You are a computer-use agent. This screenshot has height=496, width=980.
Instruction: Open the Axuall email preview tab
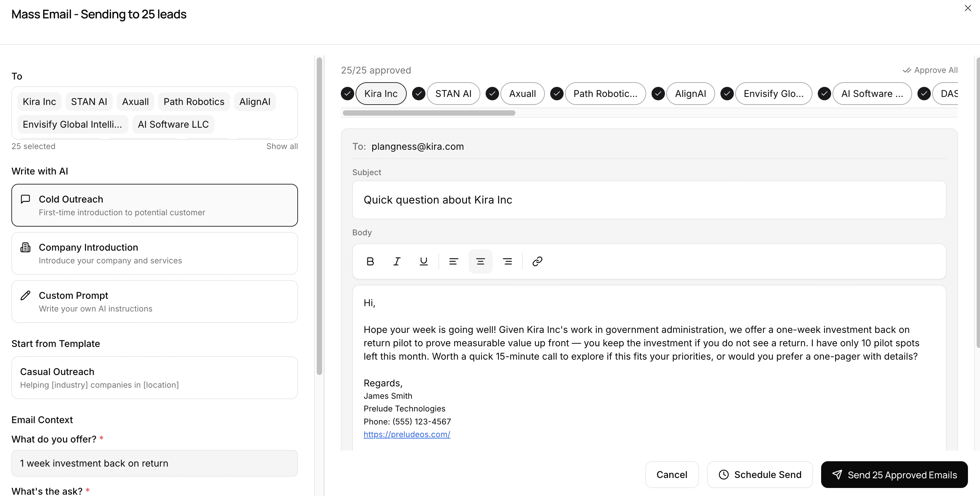point(522,94)
